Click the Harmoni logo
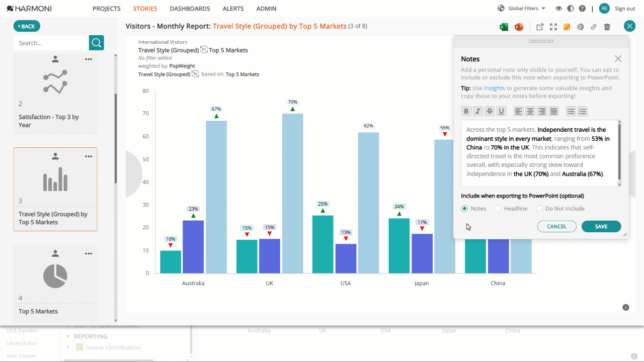This screenshot has width=644, height=362. click(29, 9)
